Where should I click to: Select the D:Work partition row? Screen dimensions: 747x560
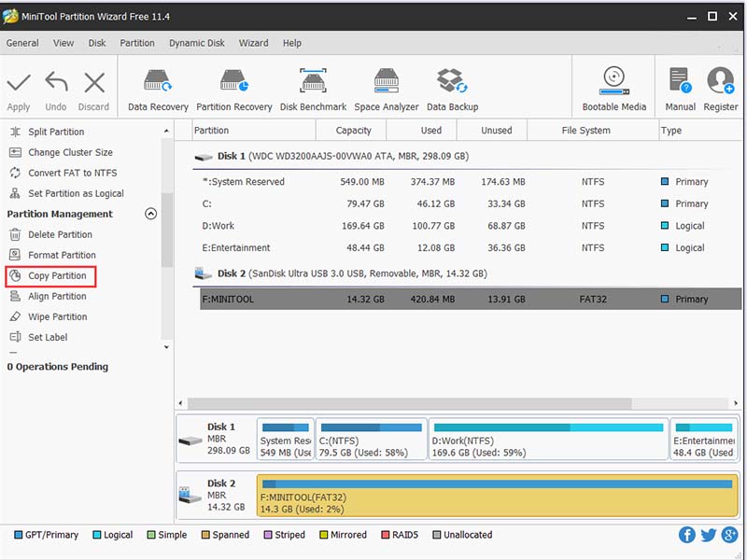[x=471, y=226]
